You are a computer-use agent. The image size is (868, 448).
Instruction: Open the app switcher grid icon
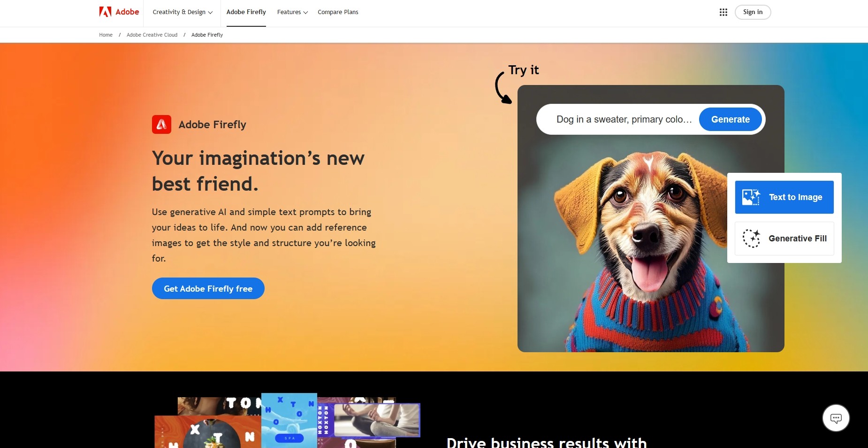723,12
